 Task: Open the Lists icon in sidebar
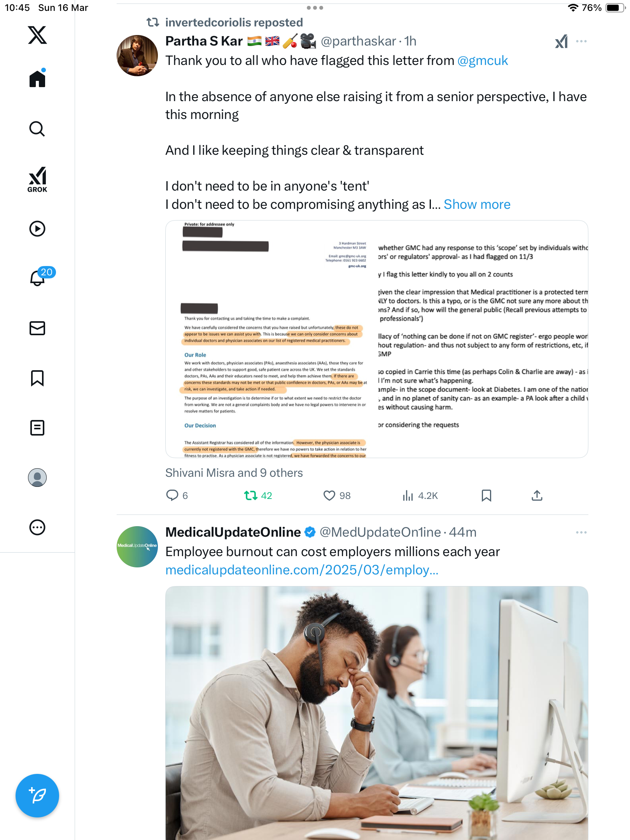(37, 428)
